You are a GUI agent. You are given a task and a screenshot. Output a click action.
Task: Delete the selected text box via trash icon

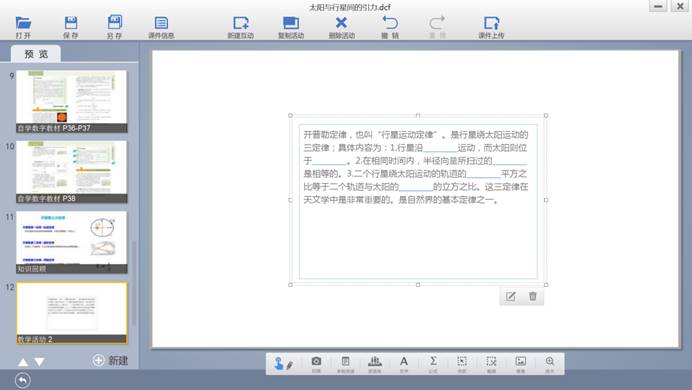pyautogui.click(x=533, y=296)
